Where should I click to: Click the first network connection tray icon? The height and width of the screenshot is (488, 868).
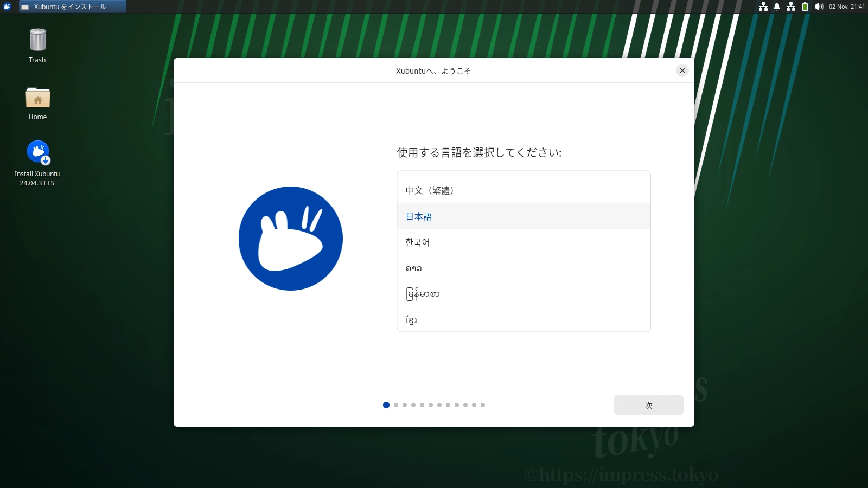coord(763,7)
